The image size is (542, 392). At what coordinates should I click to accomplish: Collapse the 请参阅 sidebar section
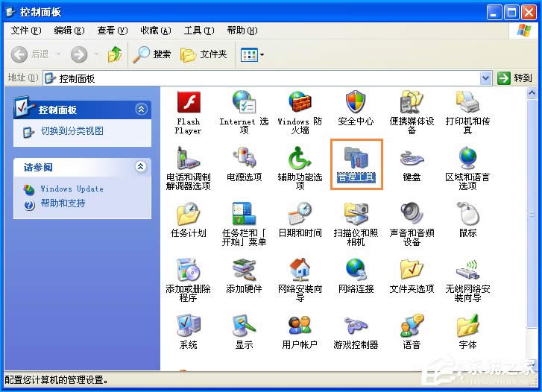coord(142,168)
